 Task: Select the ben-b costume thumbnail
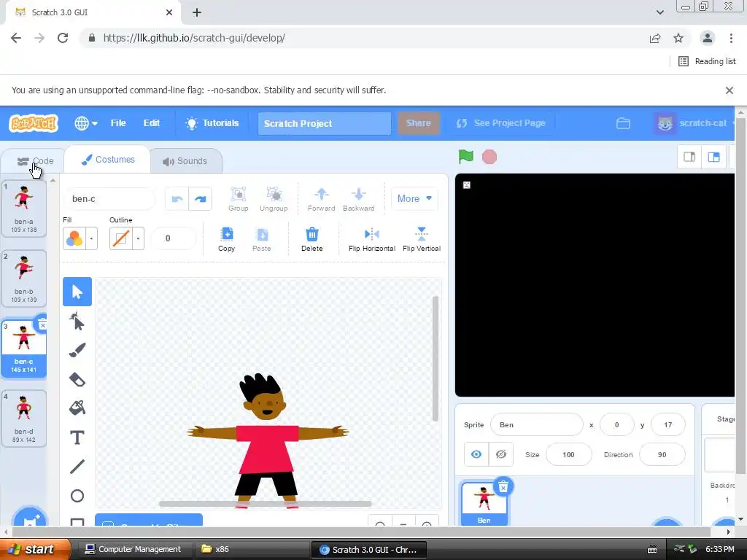[x=24, y=279]
